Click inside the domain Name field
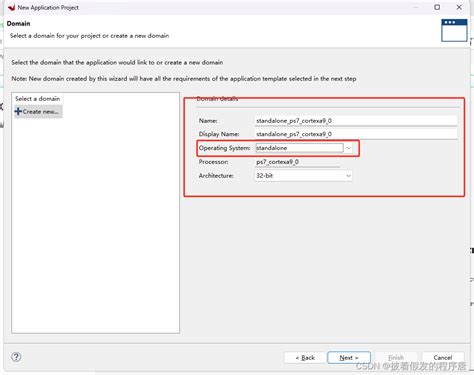 click(x=356, y=121)
